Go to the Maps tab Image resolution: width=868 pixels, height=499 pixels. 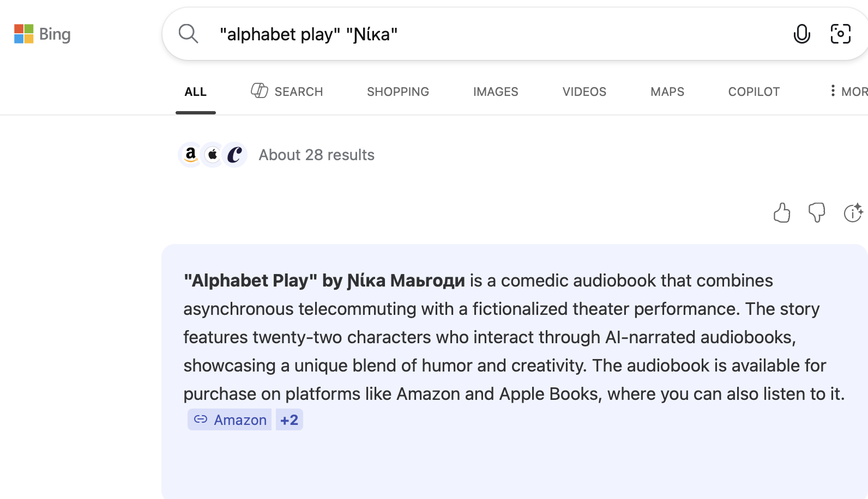(x=667, y=92)
